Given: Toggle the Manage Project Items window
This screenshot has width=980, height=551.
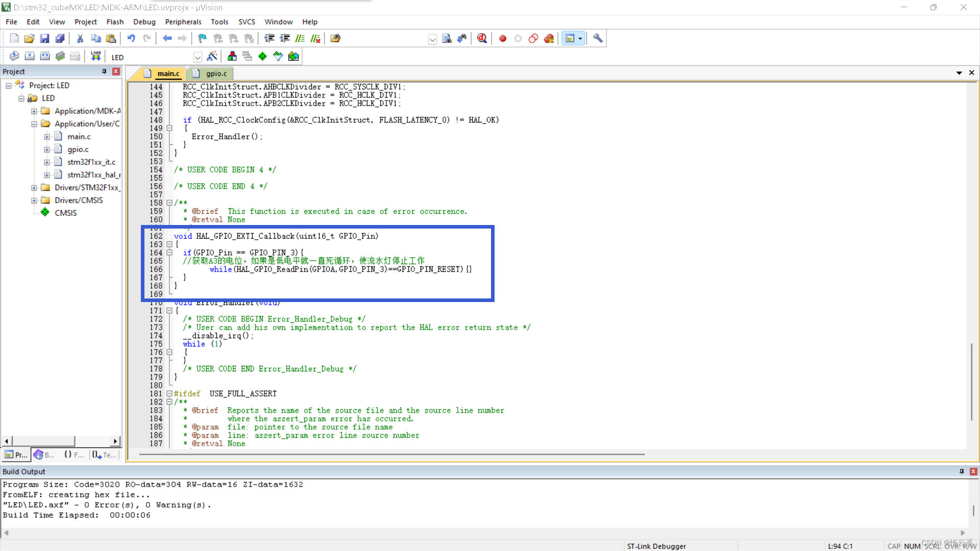Looking at the screenshot, I should (x=232, y=56).
